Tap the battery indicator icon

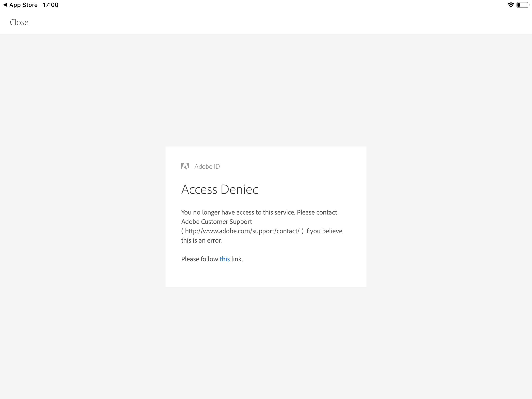522,5
